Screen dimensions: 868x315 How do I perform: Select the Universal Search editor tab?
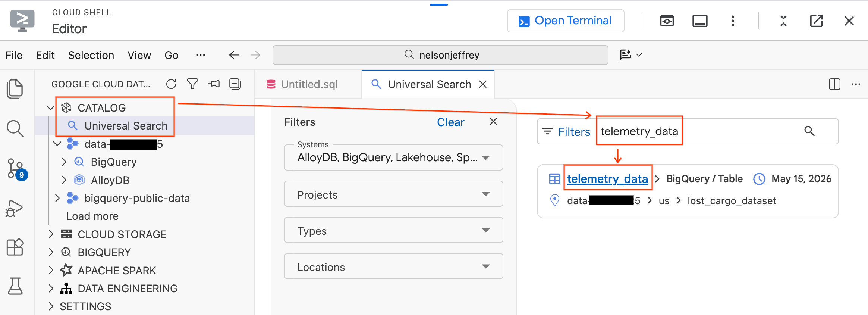[x=428, y=84]
